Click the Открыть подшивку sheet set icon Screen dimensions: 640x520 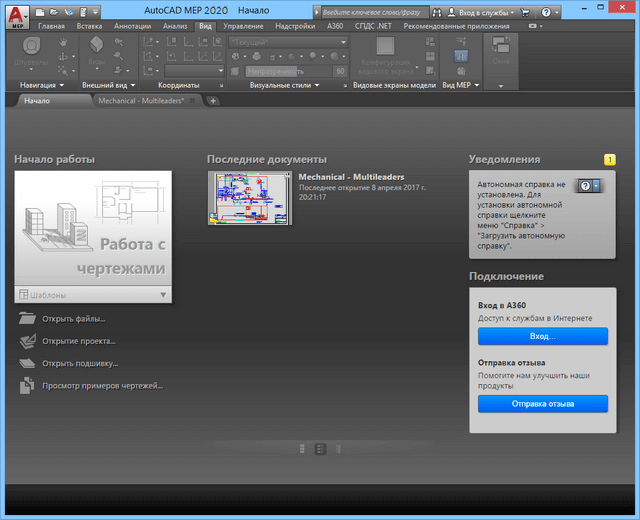click(27, 363)
